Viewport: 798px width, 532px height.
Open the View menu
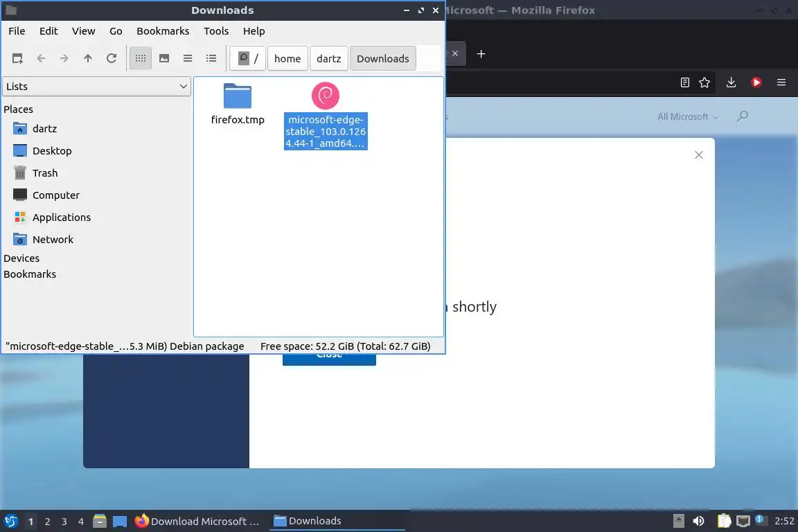83,31
